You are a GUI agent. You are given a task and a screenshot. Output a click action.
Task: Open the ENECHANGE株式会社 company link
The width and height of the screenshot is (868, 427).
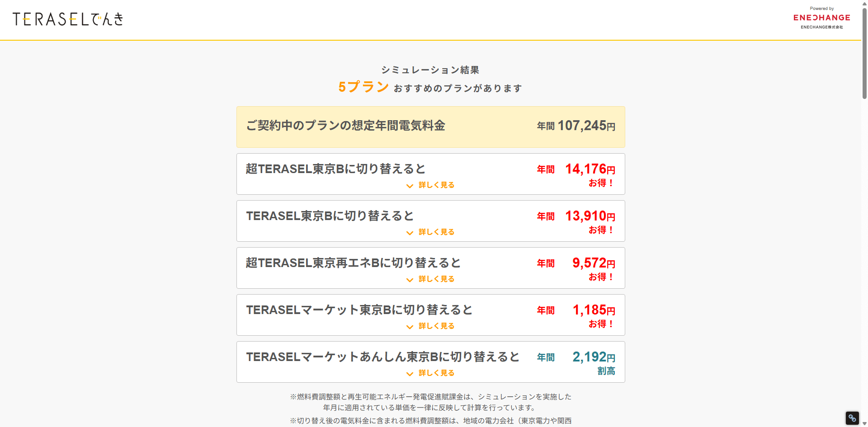click(x=821, y=27)
